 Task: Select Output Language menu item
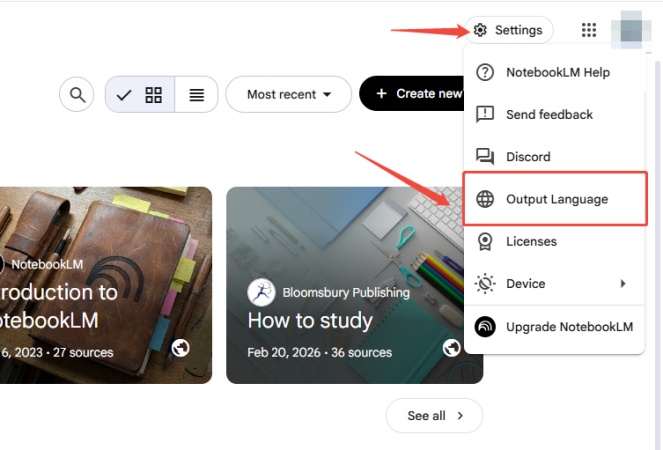[555, 199]
